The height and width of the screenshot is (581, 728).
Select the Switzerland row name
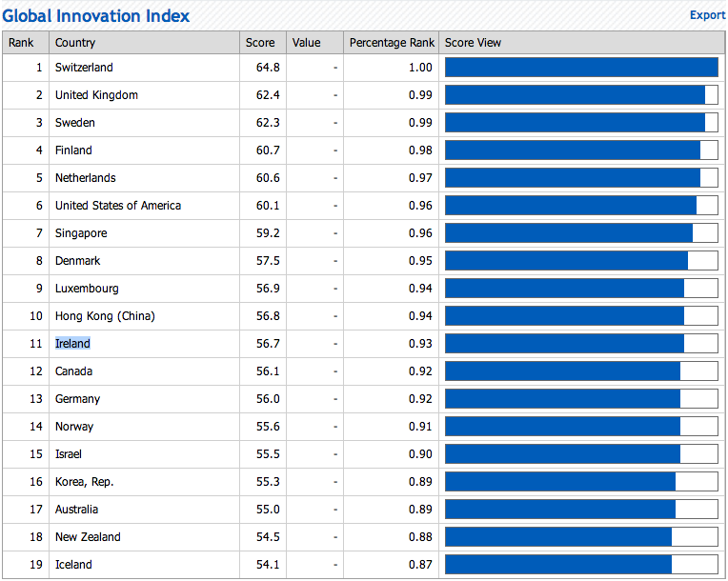84,68
